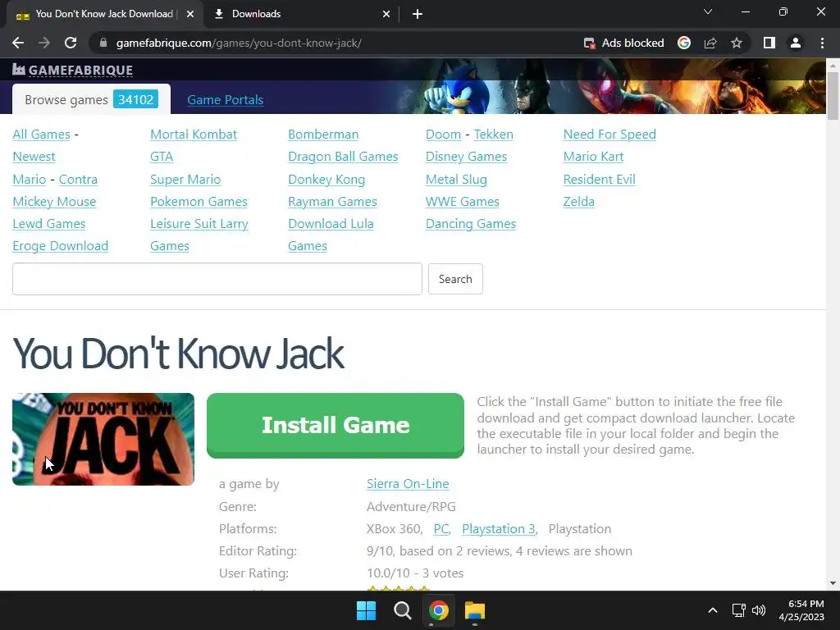Open the Resident Evil link
Image resolution: width=840 pixels, height=630 pixels.
599,179
